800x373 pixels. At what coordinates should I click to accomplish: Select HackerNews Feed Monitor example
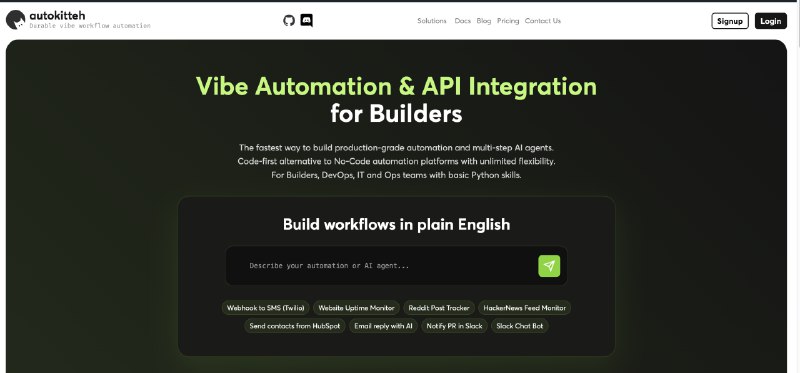point(524,308)
